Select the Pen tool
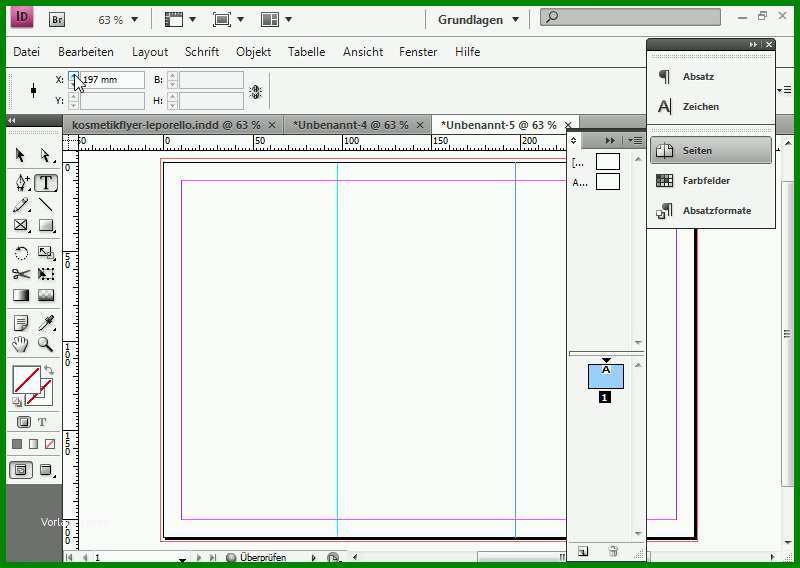 (x=22, y=183)
